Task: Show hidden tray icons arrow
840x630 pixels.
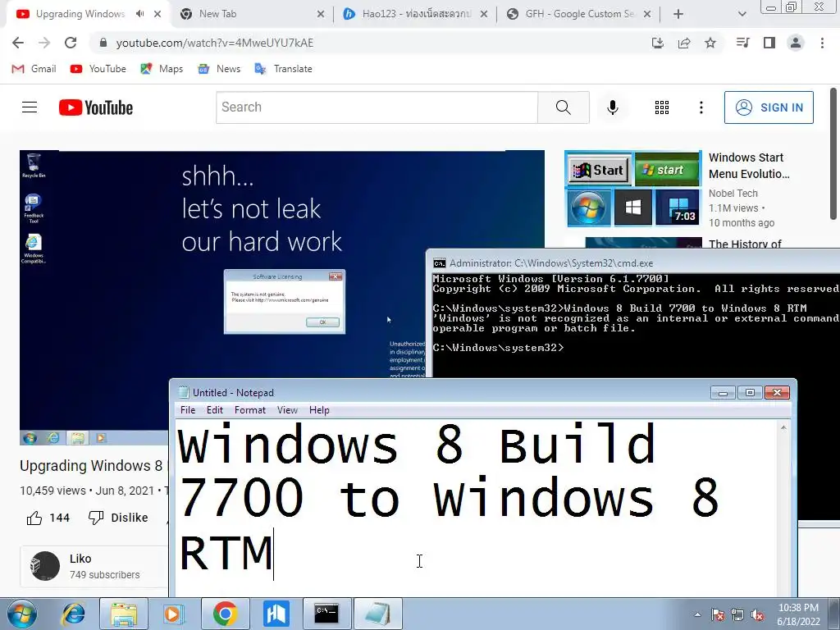Action: pyautogui.click(x=697, y=614)
